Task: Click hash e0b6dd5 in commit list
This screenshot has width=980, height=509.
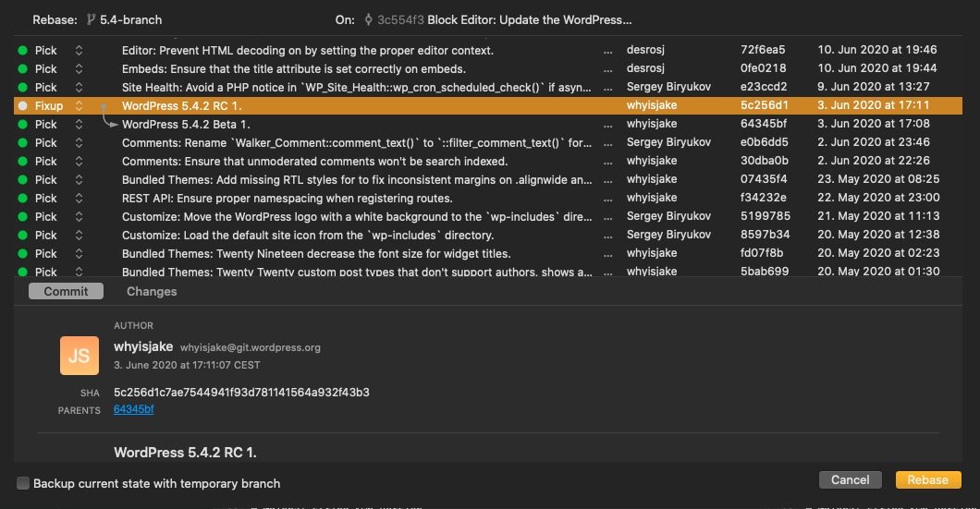Action: pos(764,142)
